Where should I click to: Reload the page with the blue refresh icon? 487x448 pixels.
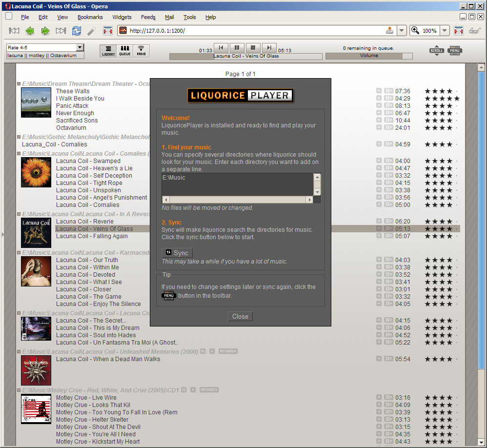tap(77, 30)
